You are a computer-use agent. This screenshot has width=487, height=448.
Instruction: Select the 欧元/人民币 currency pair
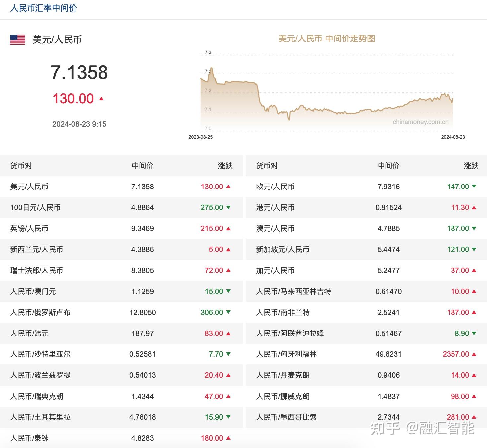click(275, 187)
